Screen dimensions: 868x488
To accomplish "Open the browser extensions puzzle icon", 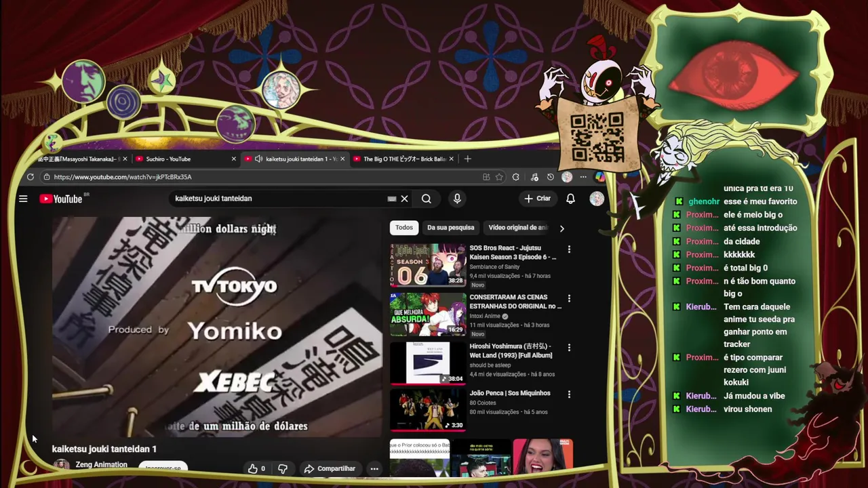I will [x=516, y=177].
